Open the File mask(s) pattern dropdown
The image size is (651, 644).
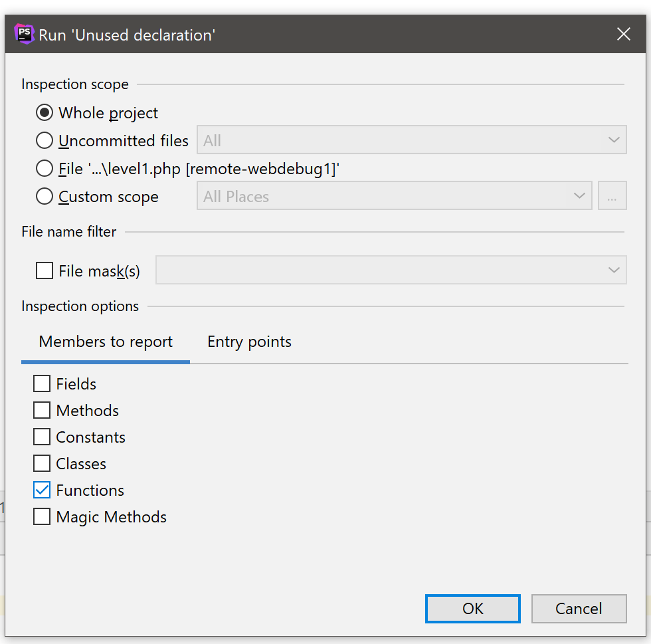391,270
